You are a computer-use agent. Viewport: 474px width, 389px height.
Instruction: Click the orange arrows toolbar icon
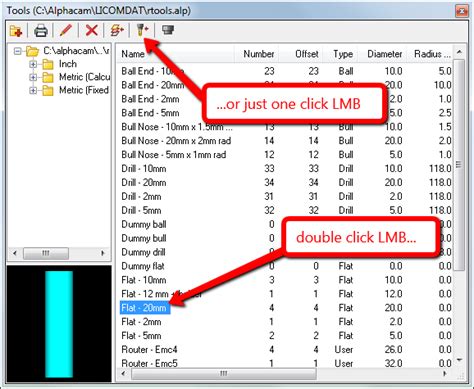tap(117, 31)
